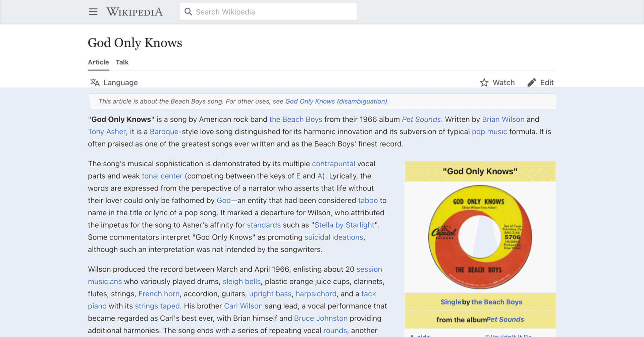The width and height of the screenshot is (644, 337).
Task: Switch to the Talk tab
Action: click(x=122, y=62)
